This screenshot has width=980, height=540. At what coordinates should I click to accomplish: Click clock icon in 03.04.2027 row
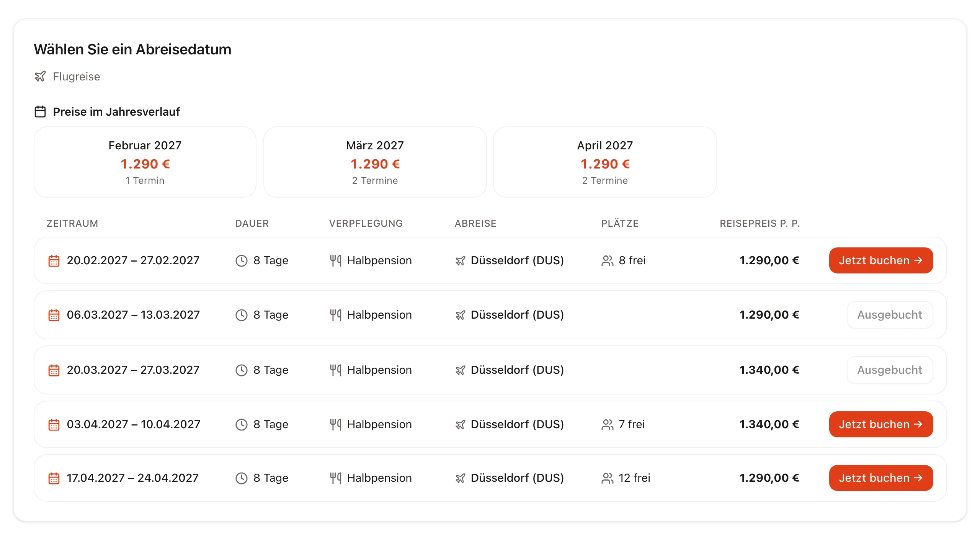(242, 425)
